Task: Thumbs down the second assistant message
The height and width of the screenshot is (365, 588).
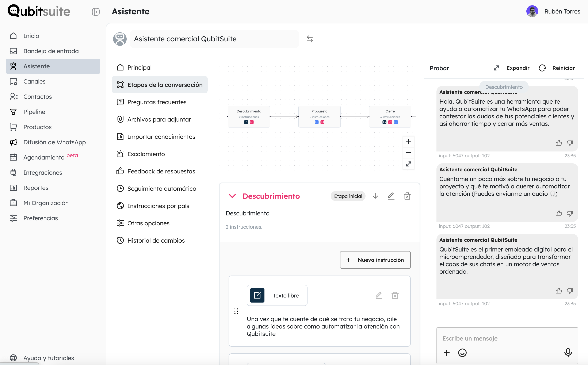Action: 570,213
